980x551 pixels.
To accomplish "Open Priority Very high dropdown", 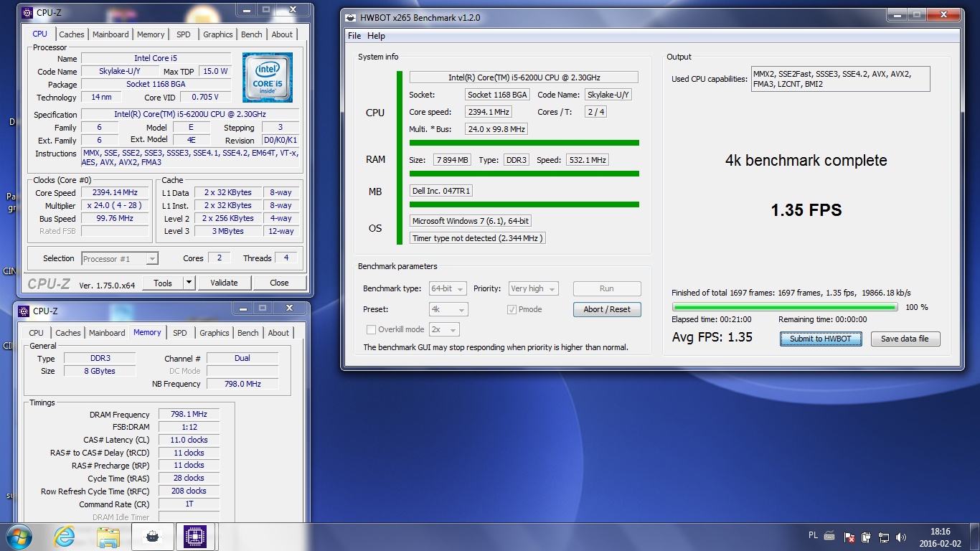I will pos(533,288).
